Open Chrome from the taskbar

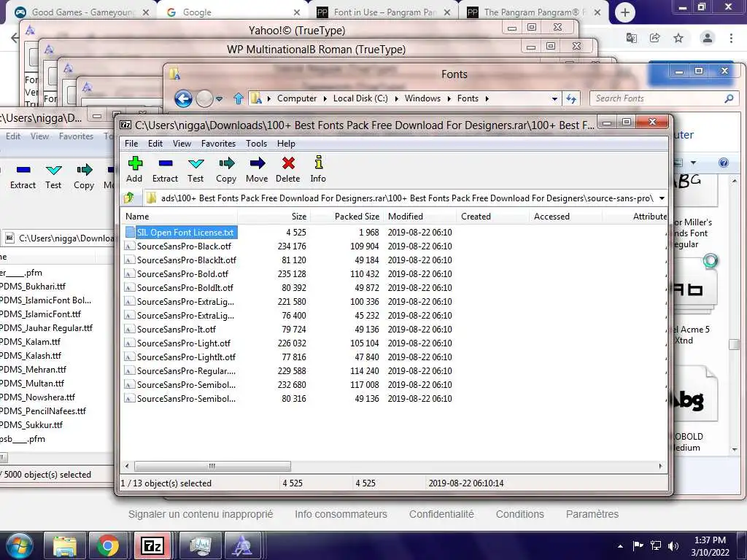pyautogui.click(x=108, y=545)
